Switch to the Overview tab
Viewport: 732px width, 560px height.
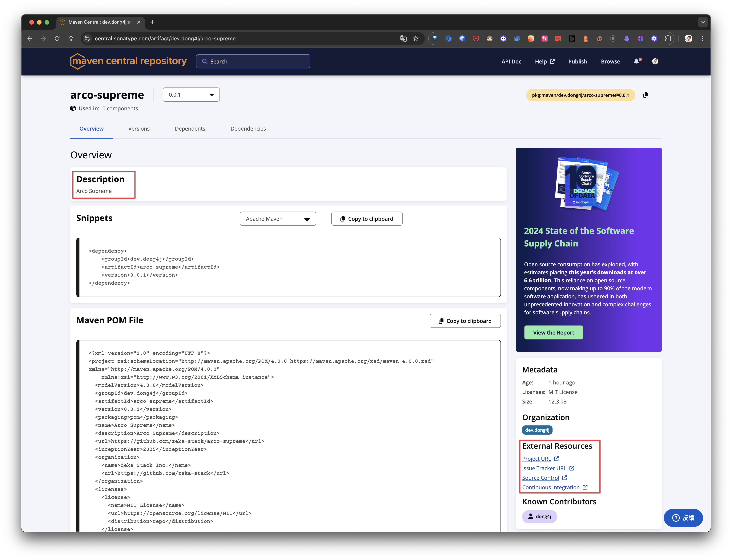point(91,129)
